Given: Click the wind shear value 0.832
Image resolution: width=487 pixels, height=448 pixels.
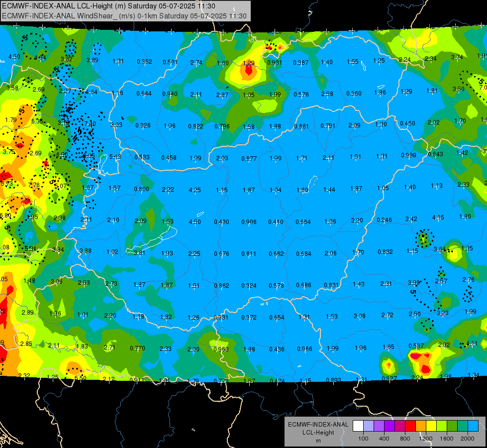Looking at the screenshot, I should tap(385, 252).
